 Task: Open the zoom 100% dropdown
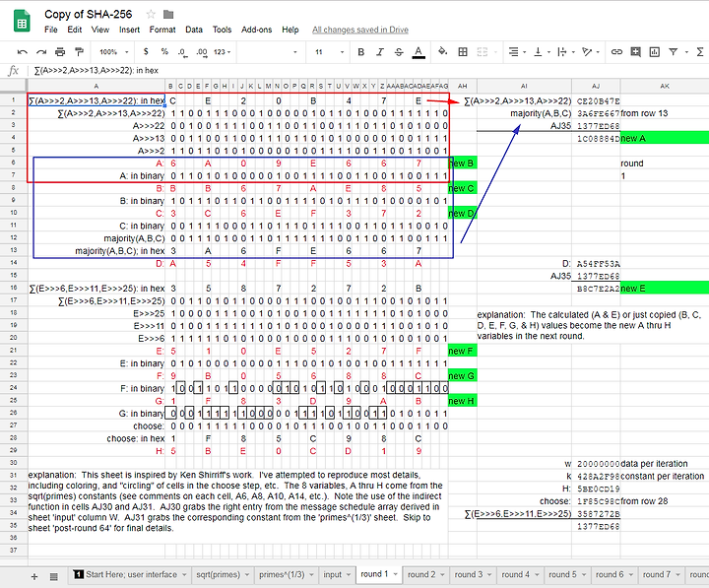click(113, 52)
